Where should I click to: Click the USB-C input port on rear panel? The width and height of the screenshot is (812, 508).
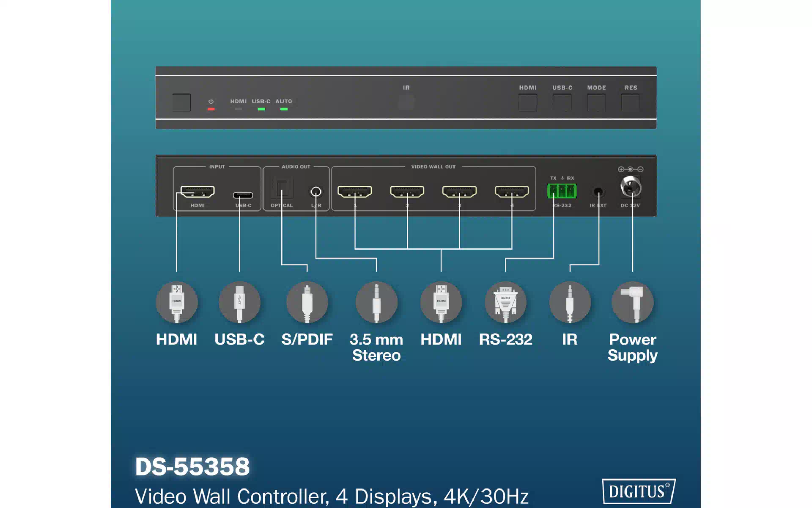[x=243, y=195]
